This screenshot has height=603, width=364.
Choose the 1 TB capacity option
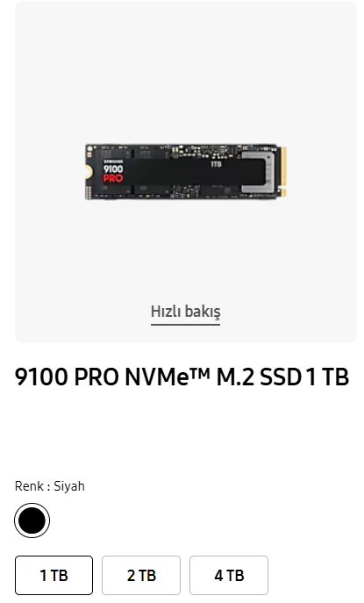54,575
